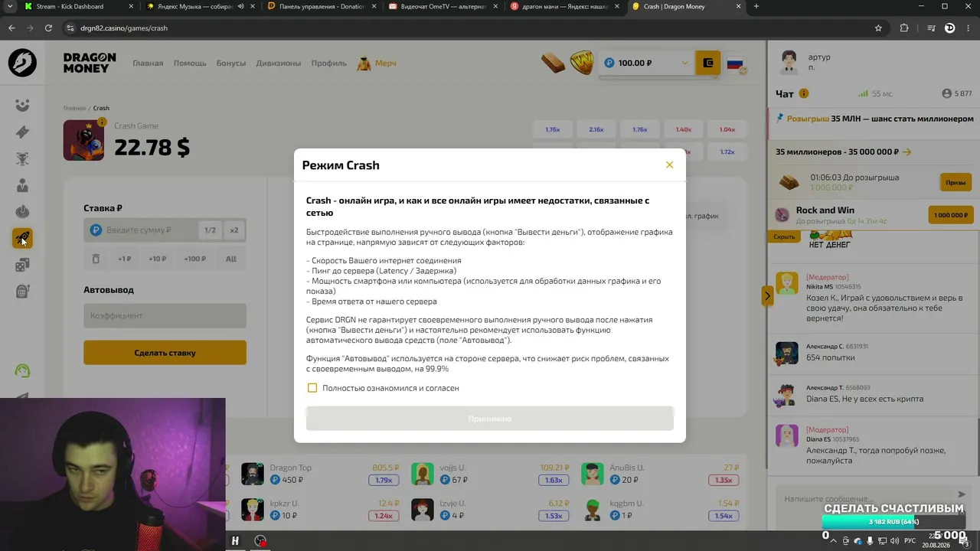Click the info badge on Crash thumbnail
Image resolution: width=980 pixels, height=551 pixels.
tap(101, 122)
